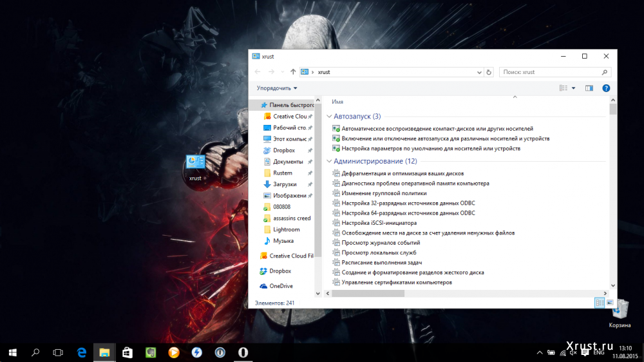Click the xrust address bar path
Screen dimensions: 644x362
point(324,72)
